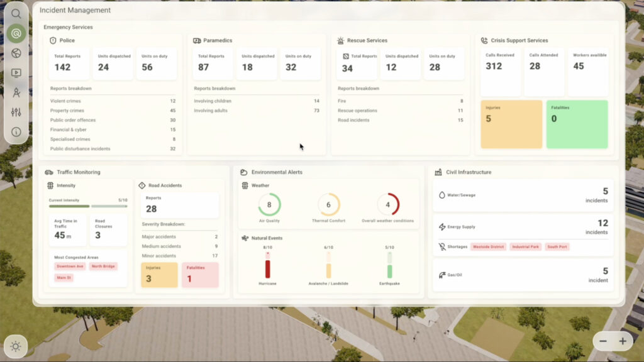The image size is (644, 362).
Task: Open Police Total Reports card 142
Action: (69, 63)
